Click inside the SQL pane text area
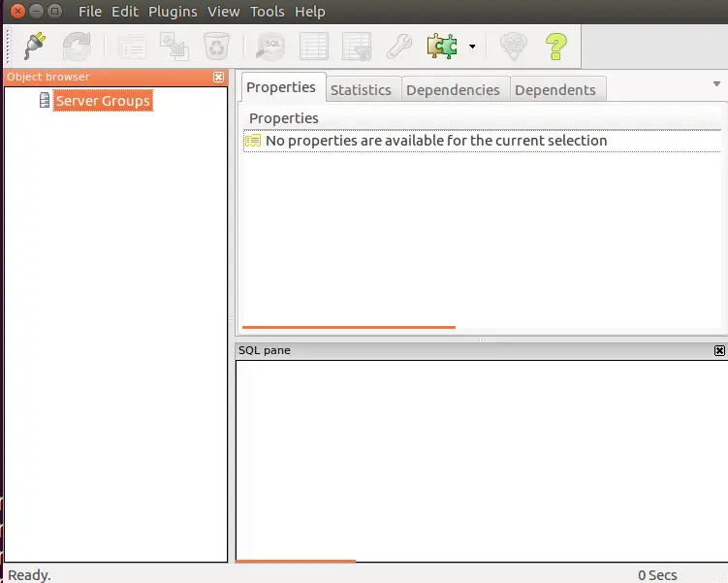The height and width of the screenshot is (583, 728). pyautogui.click(x=482, y=460)
